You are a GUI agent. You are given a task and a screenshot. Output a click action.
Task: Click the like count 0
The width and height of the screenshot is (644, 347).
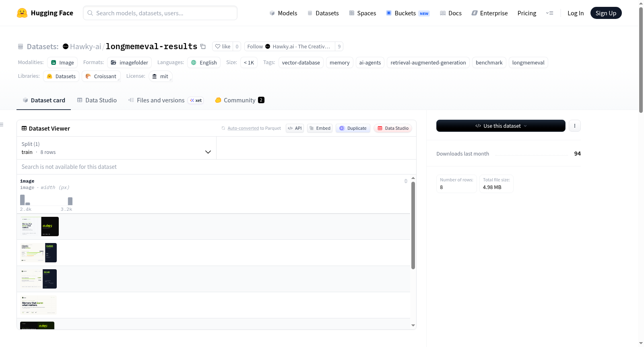coord(237,46)
